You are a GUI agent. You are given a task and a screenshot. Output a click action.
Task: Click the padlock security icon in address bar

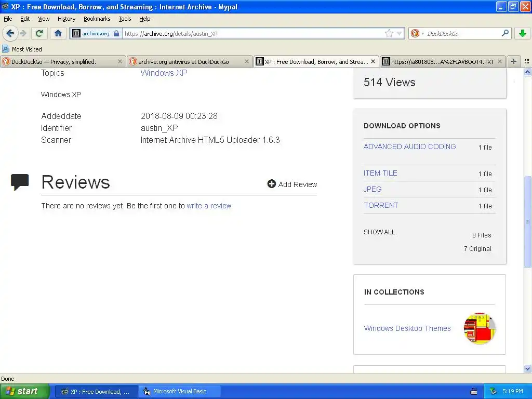pos(116,33)
